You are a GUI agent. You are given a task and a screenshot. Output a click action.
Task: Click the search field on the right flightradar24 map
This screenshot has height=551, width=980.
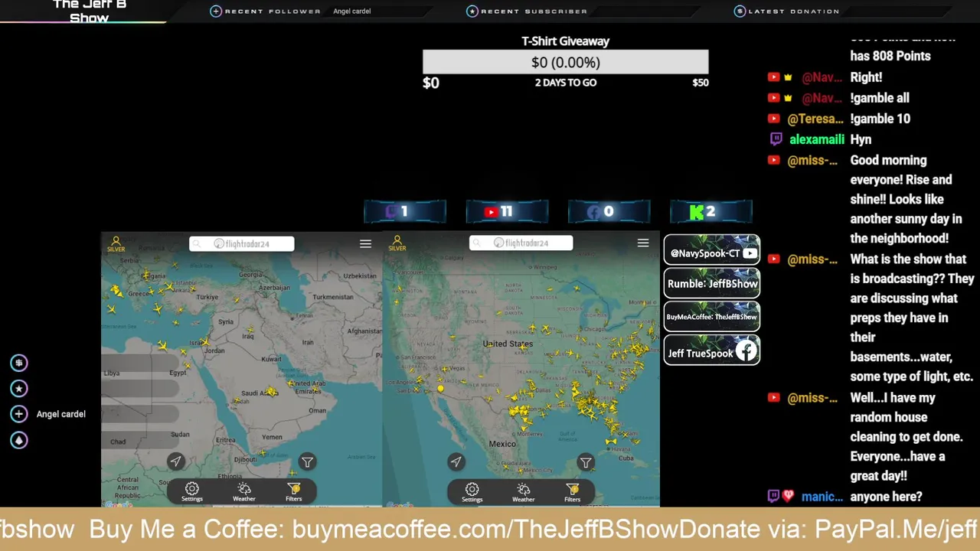point(521,243)
